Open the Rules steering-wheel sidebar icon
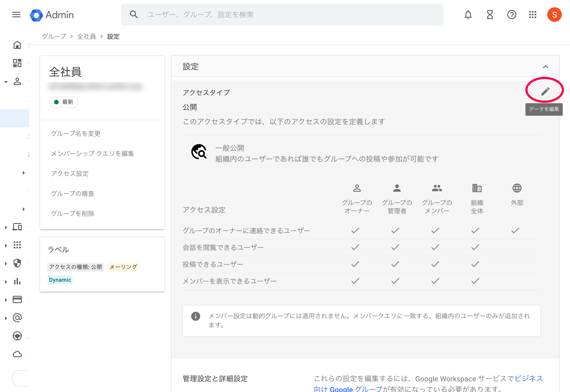570x392 pixels. 17,336
